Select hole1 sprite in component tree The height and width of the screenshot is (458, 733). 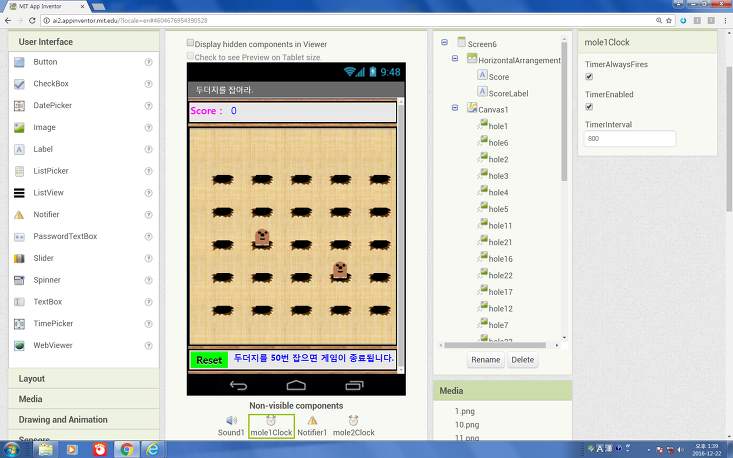tap(498, 126)
